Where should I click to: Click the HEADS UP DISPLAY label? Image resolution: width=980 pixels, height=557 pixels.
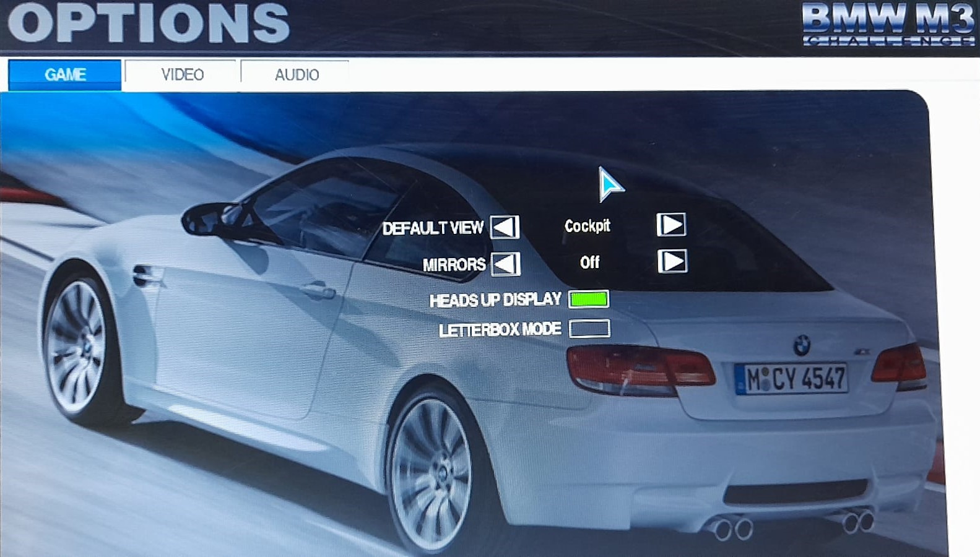pyautogui.click(x=495, y=300)
